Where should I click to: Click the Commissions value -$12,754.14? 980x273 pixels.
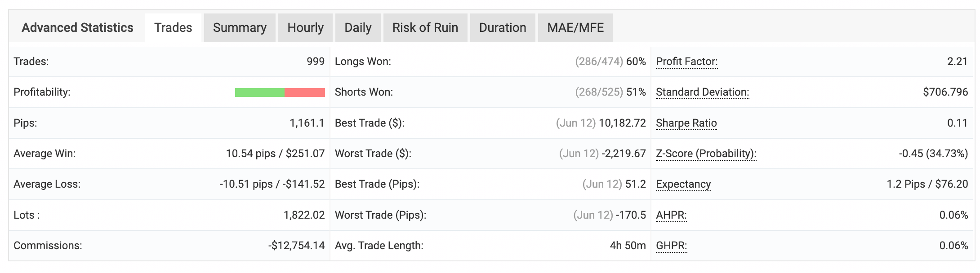[296, 246]
